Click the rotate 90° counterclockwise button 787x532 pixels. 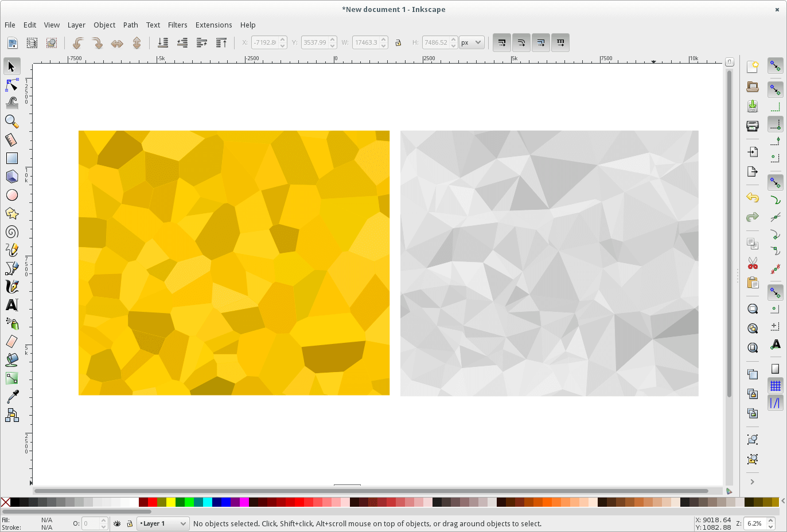(78, 42)
